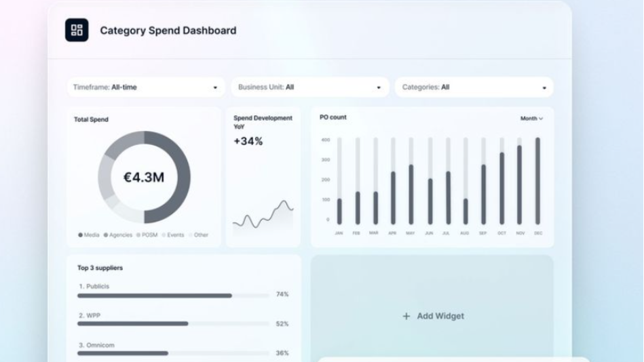The height and width of the screenshot is (362, 644).
Task: Click the AUG bar in PO count chart
Action: pyautogui.click(x=465, y=210)
